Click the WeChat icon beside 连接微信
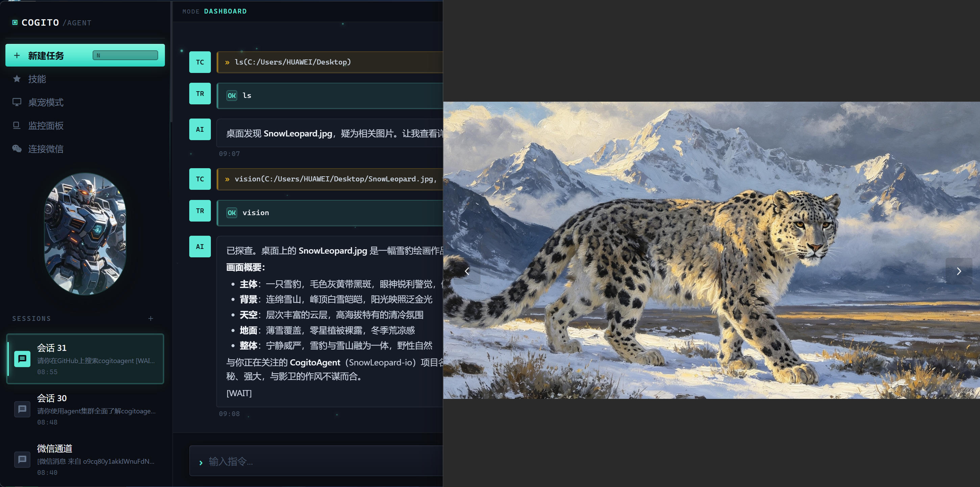This screenshot has width=980, height=487. (x=17, y=148)
